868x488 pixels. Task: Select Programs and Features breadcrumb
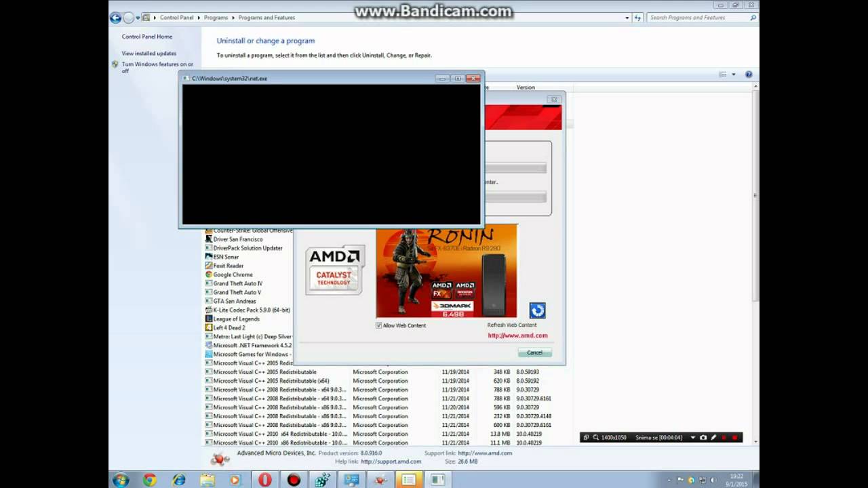267,18
